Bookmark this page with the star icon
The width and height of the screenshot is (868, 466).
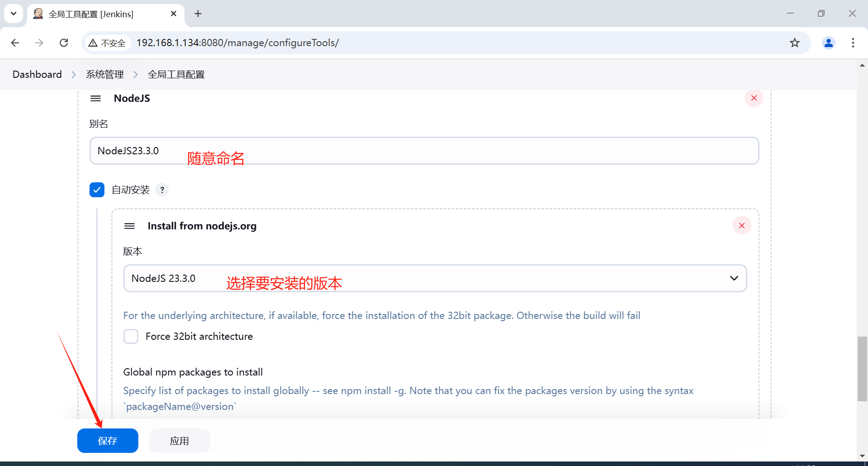coord(795,43)
